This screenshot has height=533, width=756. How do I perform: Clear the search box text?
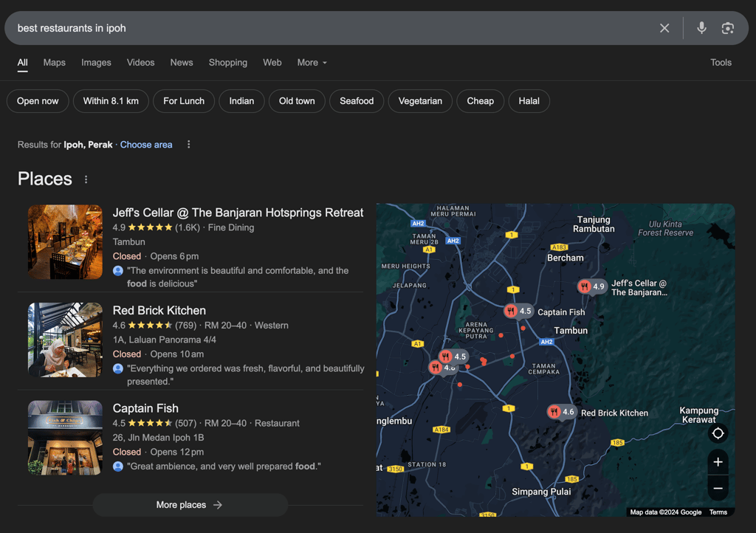pos(664,28)
